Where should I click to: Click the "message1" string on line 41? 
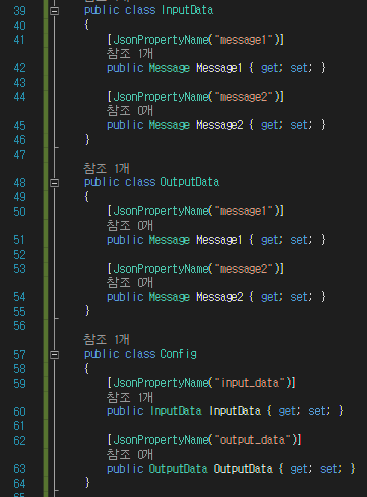click(x=243, y=40)
